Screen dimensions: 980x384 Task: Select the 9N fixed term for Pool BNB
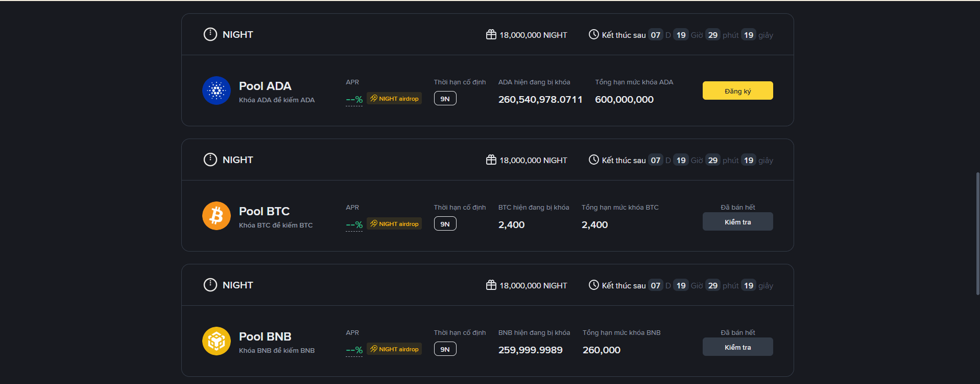(x=445, y=349)
